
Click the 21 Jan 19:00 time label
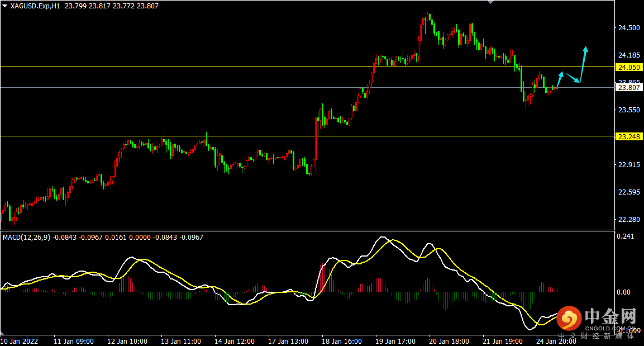coord(503,342)
